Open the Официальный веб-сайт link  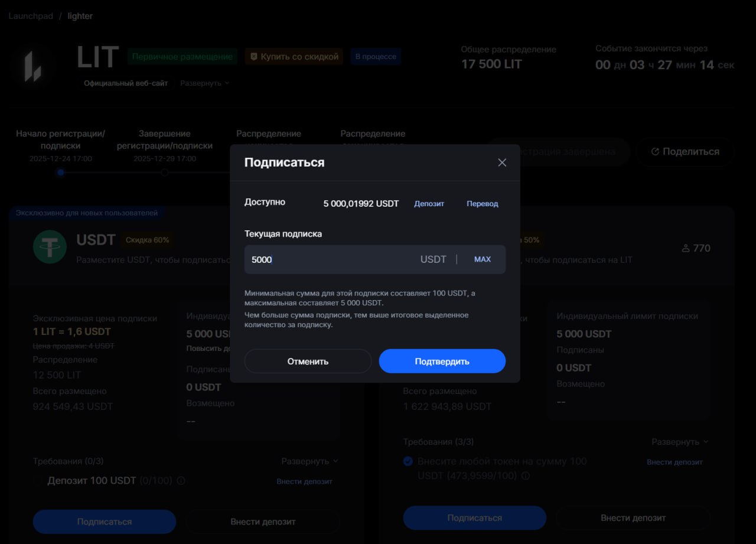click(126, 83)
